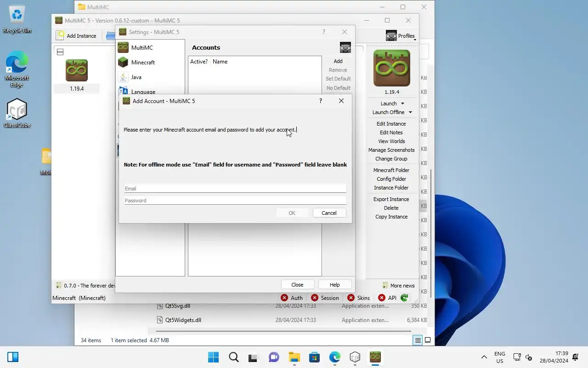The image size is (588, 368).
Task: Click Add Instance in MultiMC toolbar
Action: click(76, 35)
